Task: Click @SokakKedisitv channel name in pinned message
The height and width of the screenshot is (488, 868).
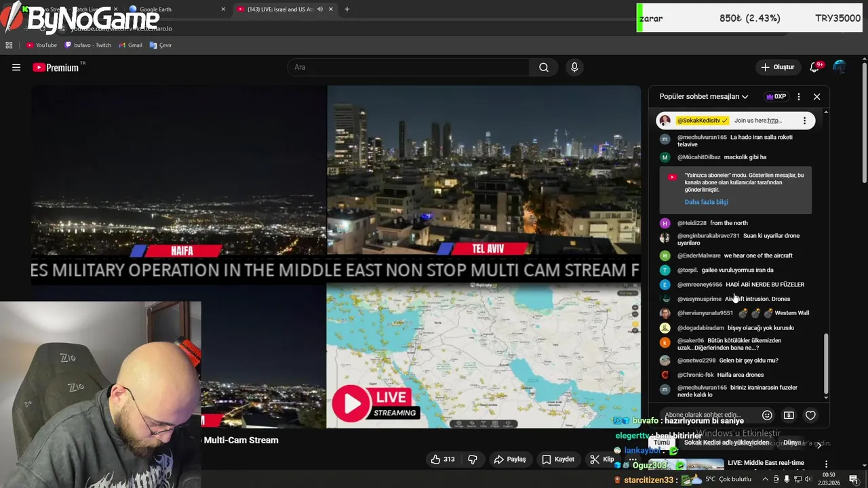Action: point(702,121)
